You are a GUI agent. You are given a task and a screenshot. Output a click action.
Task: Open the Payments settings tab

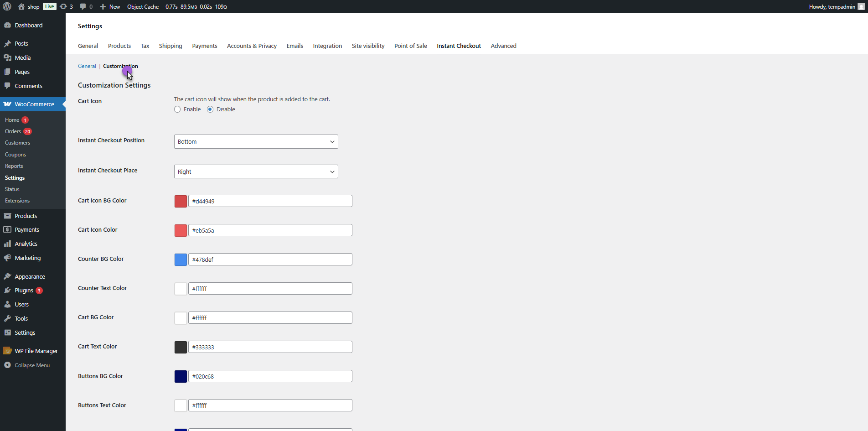tap(204, 46)
